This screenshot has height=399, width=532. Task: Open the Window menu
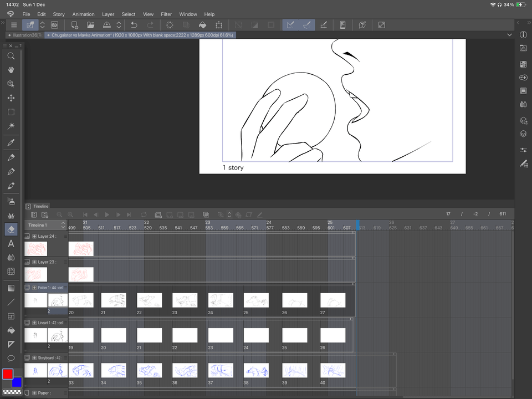(x=188, y=14)
